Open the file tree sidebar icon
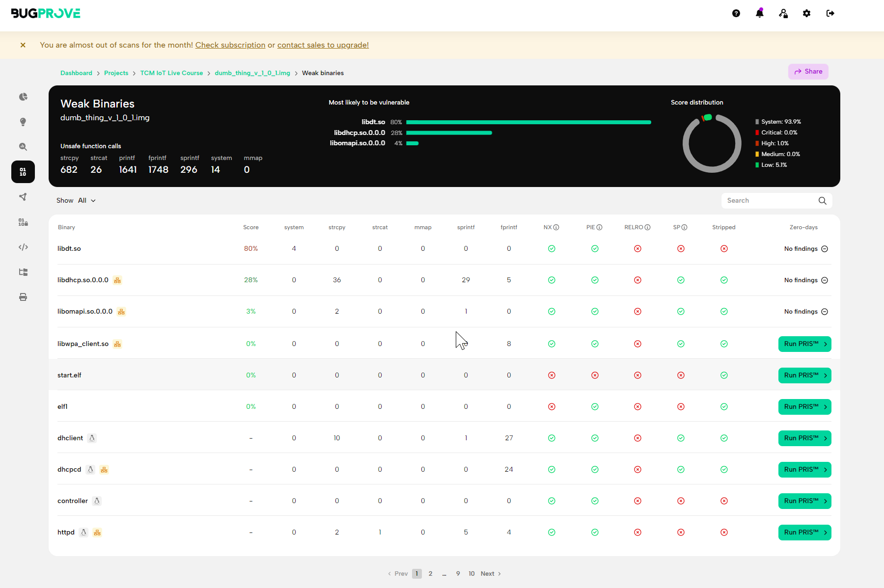The width and height of the screenshot is (884, 588). click(23, 272)
